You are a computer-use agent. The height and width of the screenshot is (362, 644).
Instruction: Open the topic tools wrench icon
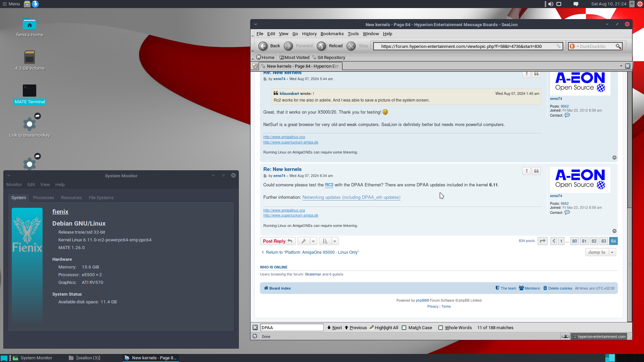coord(304,241)
